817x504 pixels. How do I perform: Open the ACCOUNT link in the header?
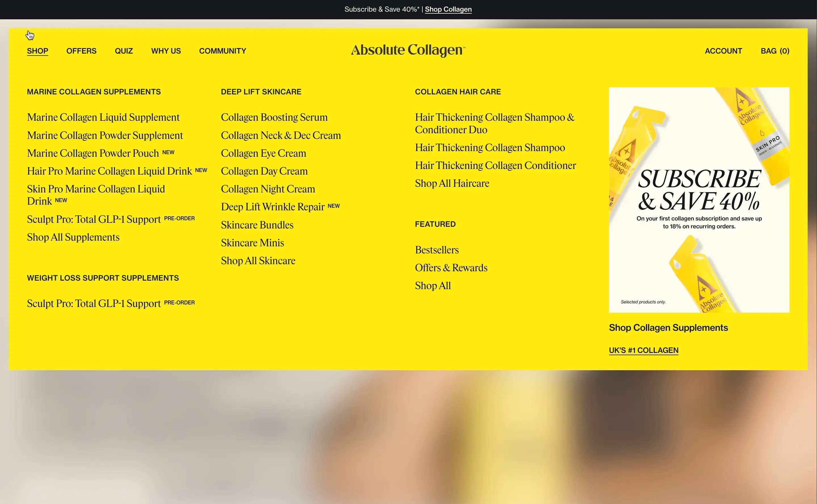(x=723, y=51)
